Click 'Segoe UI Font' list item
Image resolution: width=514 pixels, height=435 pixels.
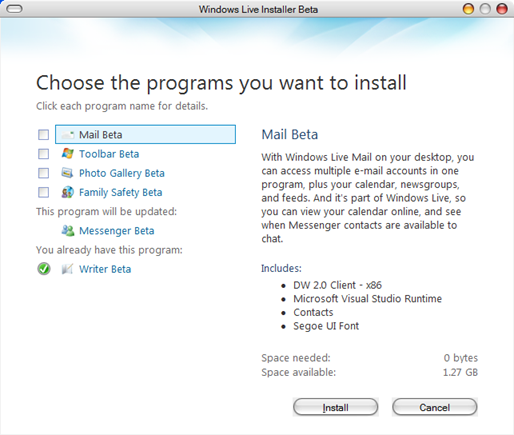click(326, 326)
